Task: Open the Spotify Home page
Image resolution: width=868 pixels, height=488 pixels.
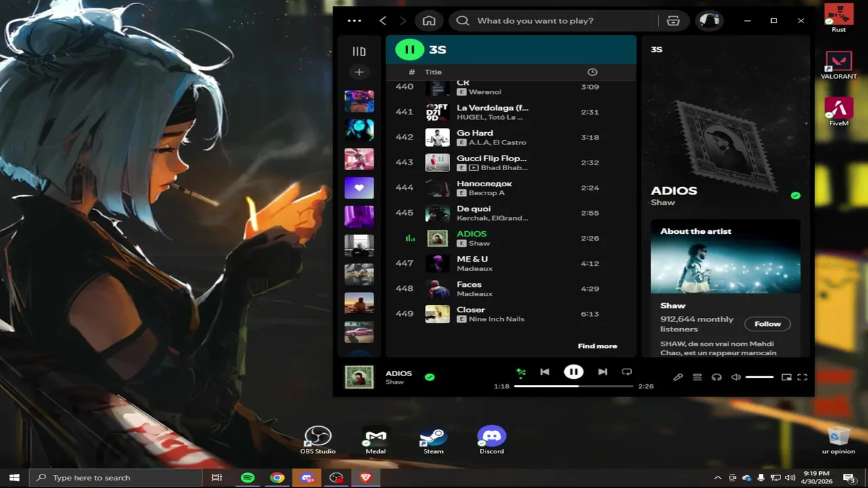Action: pos(429,20)
